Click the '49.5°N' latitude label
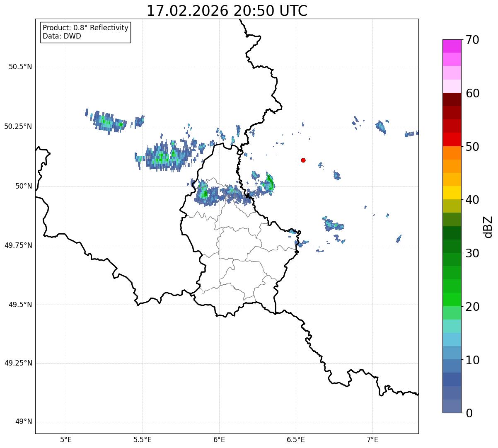The image size is (498, 448). [20, 305]
